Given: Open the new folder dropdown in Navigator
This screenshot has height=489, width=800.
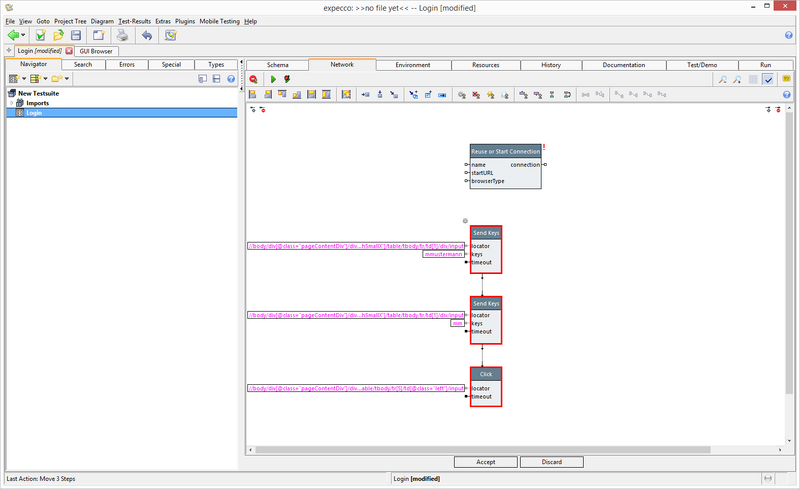Looking at the screenshot, I should point(67,78).
